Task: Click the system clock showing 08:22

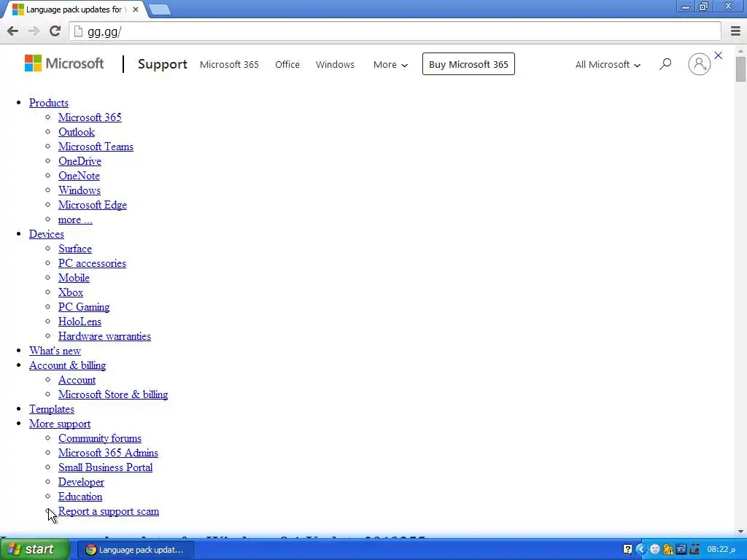Action: coord(721,550)
